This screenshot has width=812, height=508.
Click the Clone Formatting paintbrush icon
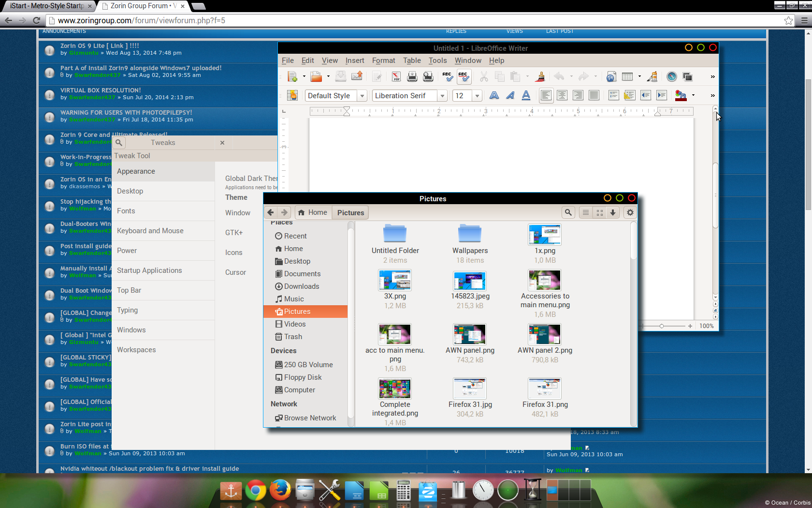pos(540,76)
